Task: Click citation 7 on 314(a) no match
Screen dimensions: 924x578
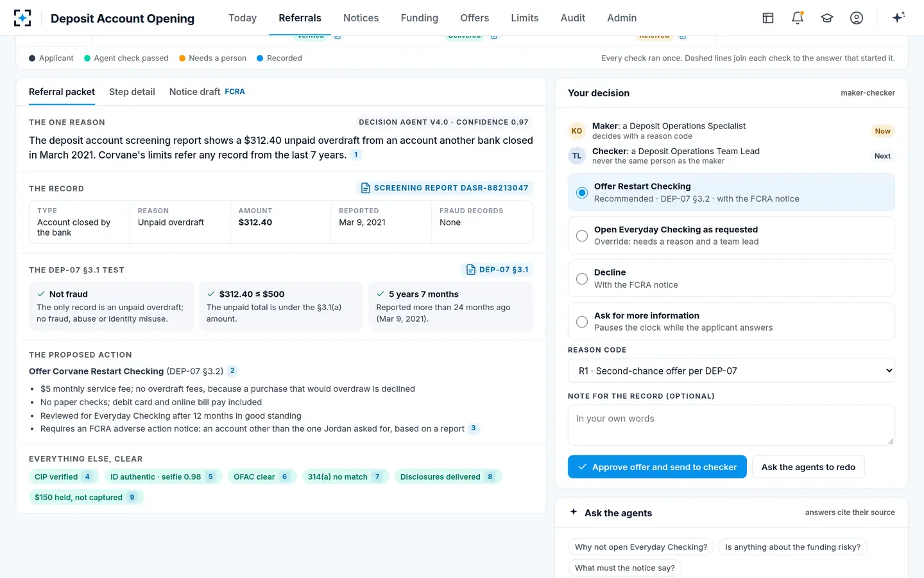Action: point(377,477)
